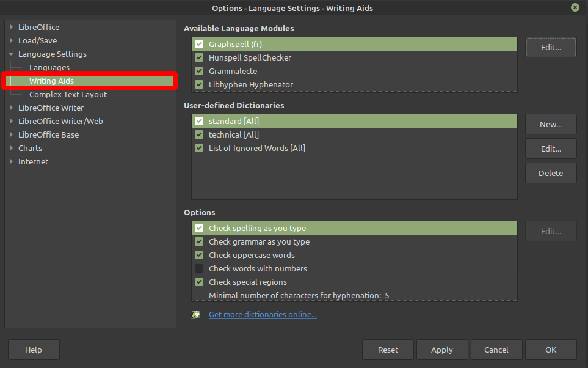Toggle the Hunspell SpellChecker checkbox

point(199,58)
